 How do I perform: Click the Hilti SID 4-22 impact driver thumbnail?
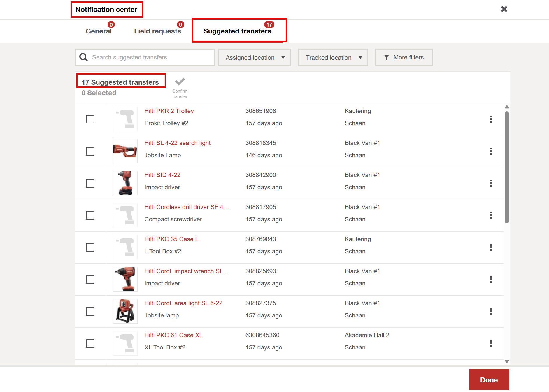coord(125,183)
